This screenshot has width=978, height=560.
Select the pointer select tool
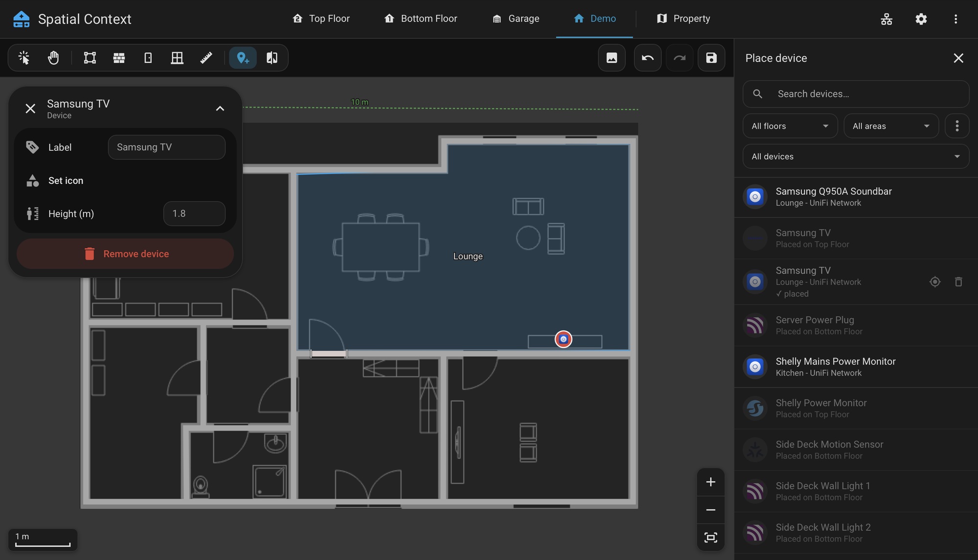coord(23,58)
